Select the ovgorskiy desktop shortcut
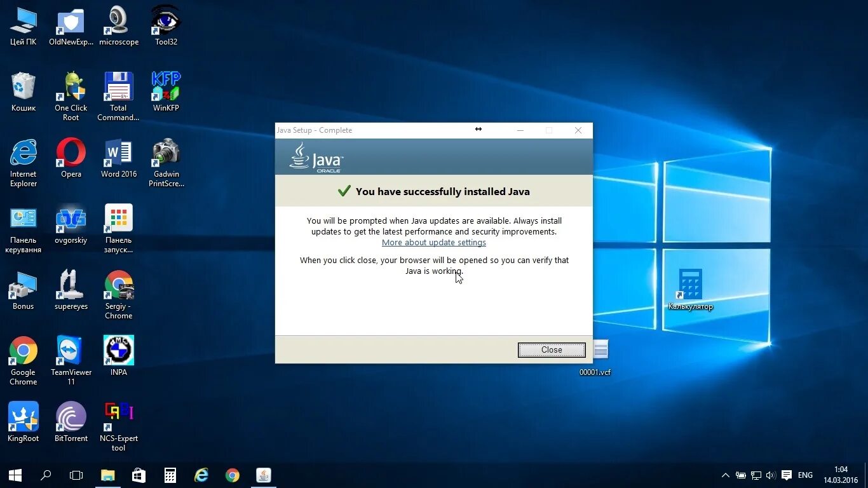This screenshot has width=868, height=488. 71,224
